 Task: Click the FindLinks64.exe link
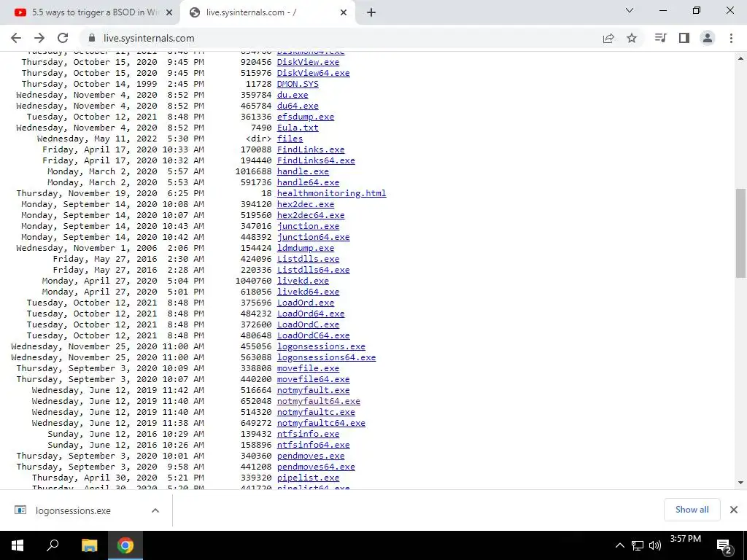[x=316, y=160]
